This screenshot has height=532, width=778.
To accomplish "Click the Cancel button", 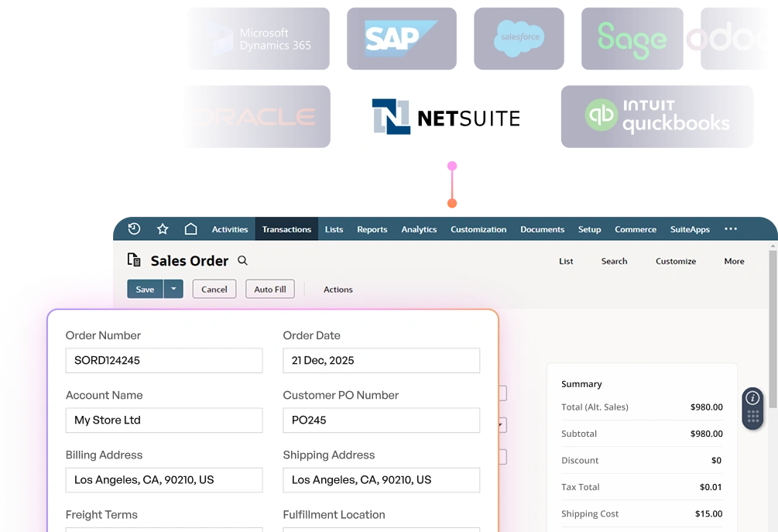I will click(x=214, y=289).
